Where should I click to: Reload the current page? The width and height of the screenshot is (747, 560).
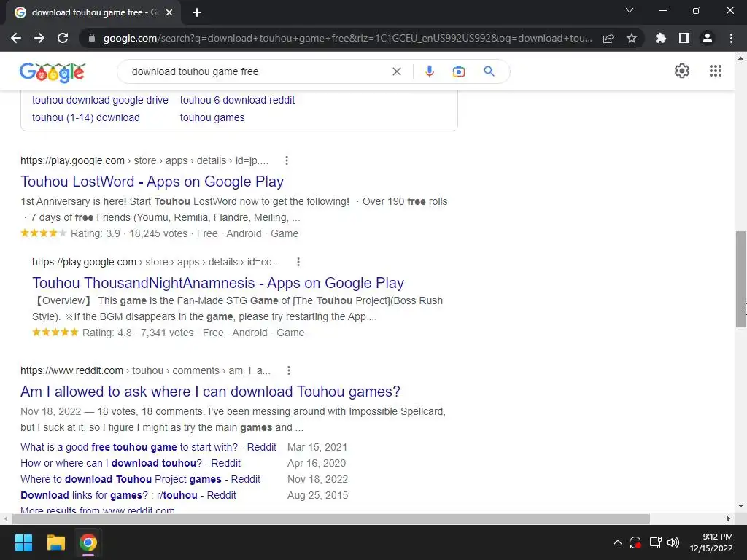point(63,38)
